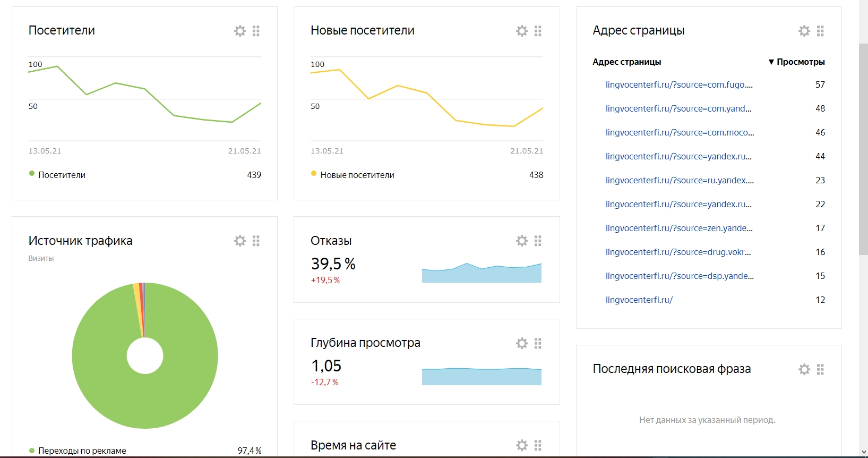Open settings gear of Последняя поисковая фраза widget
This screenshot has height=458, width=868.
coord(804,369)
